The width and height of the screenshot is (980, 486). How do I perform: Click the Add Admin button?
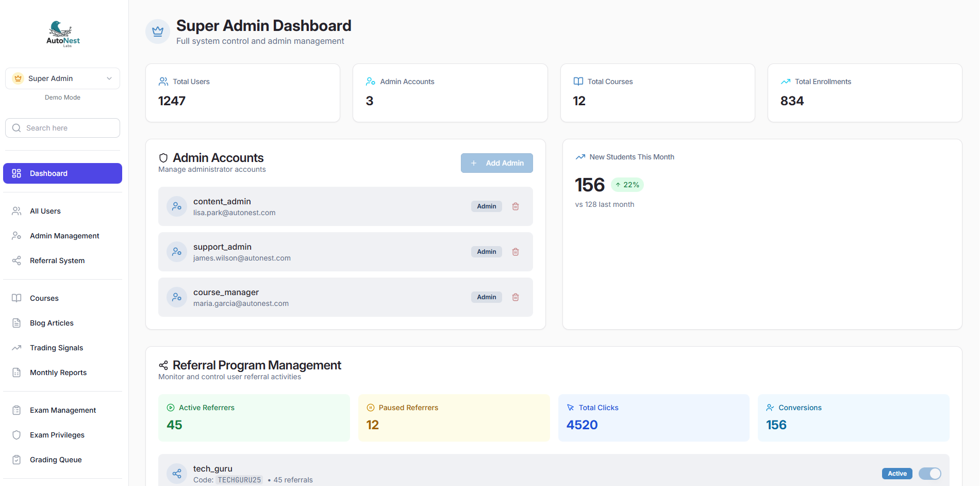497,163
